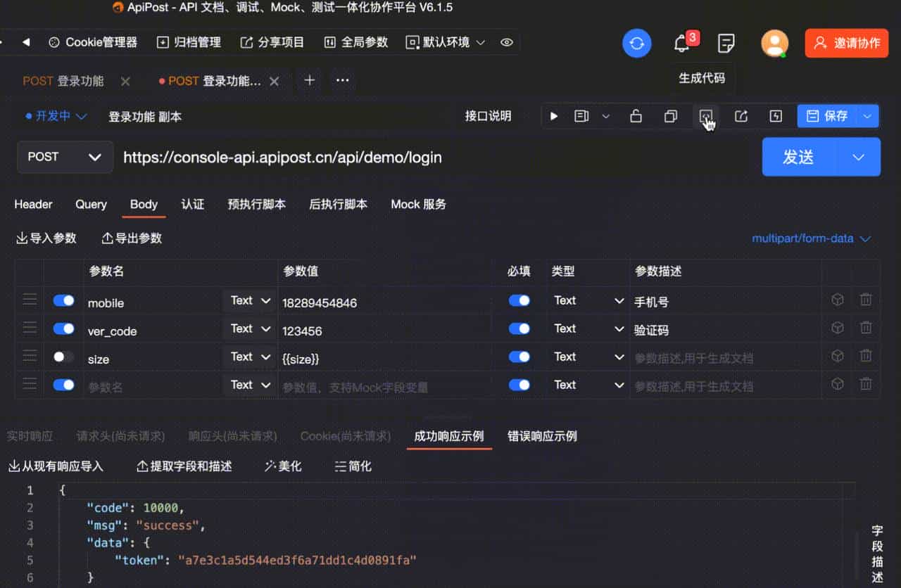Click the 生成代码 icon

pos(706,116)
